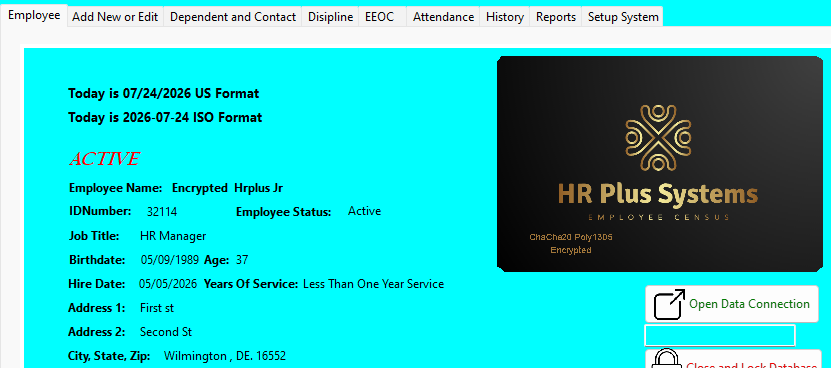
Task: Click the HR Plus Systems logo image
Action: coord(659,164)
